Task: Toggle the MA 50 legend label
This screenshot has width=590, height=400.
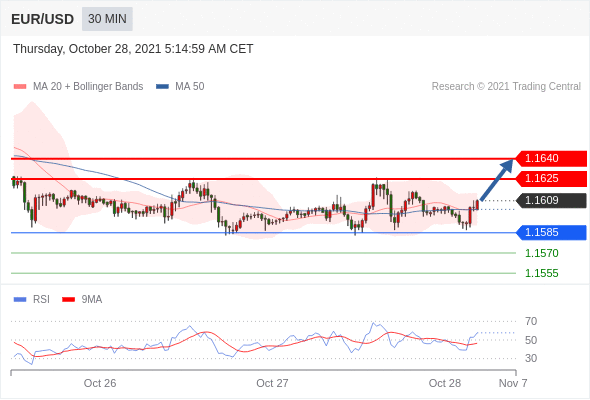Action: click(x=190, y=87)
